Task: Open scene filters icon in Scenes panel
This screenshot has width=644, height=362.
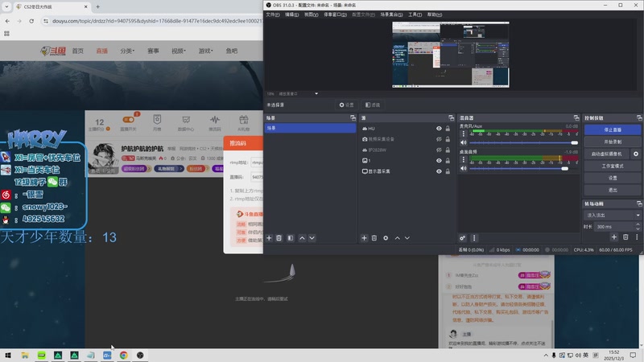Action: [291, 238]
